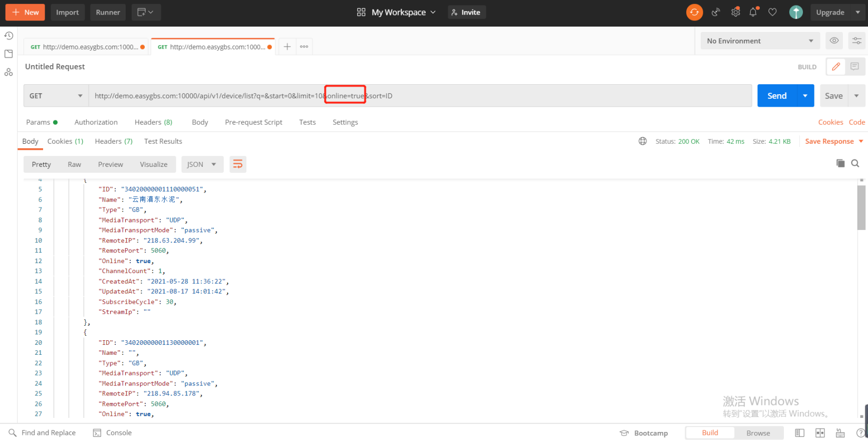Image resolution: width=868 pixels, height=440 pixels.
Task: Open the GET method dropdown
Action: (56, 96)
